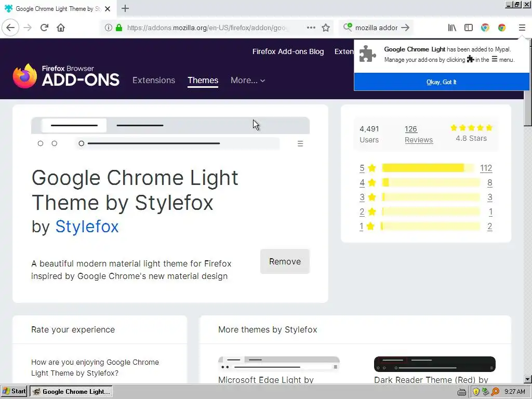This screenshot has width=532, height=399.
Task: Close the Google Chrome Light Theme tab
Action: pos(108,9)
